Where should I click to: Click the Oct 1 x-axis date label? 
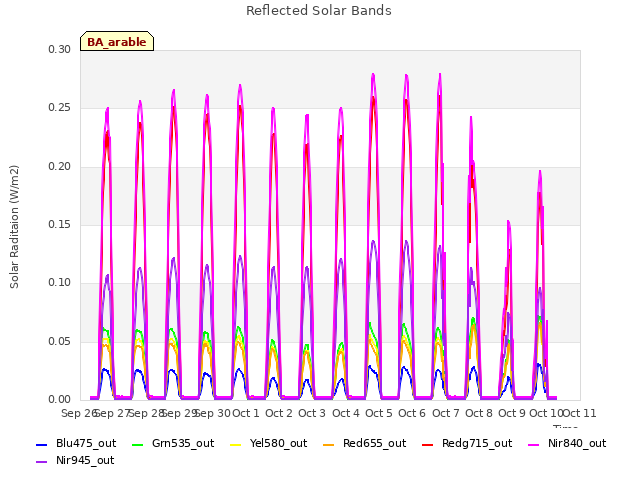pos(246,413)
